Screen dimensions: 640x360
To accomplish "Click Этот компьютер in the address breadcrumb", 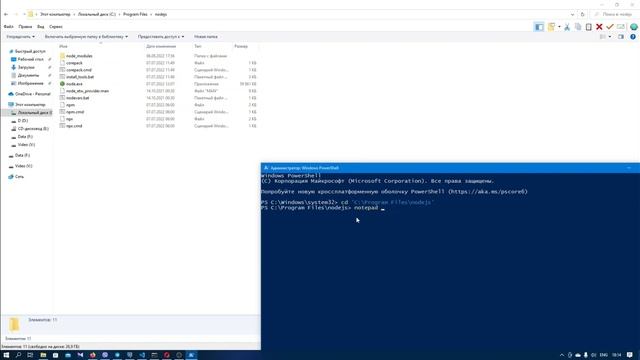I will [55, 14].
